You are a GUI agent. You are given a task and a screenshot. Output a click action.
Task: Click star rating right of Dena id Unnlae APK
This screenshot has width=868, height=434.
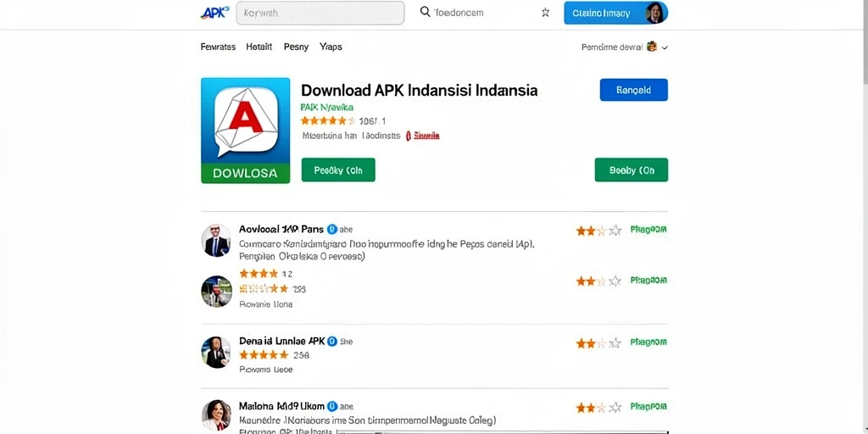(598, 344)
